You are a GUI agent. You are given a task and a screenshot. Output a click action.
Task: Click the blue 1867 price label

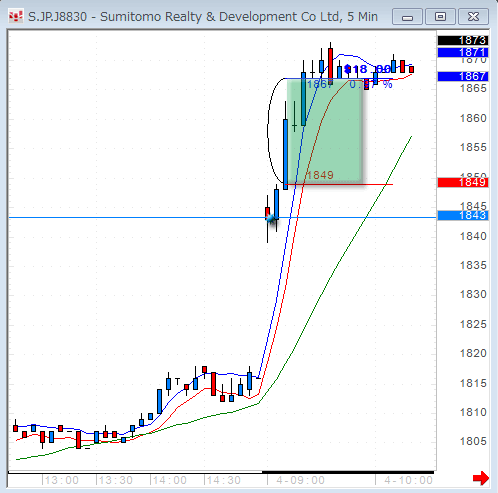(463, 76)
